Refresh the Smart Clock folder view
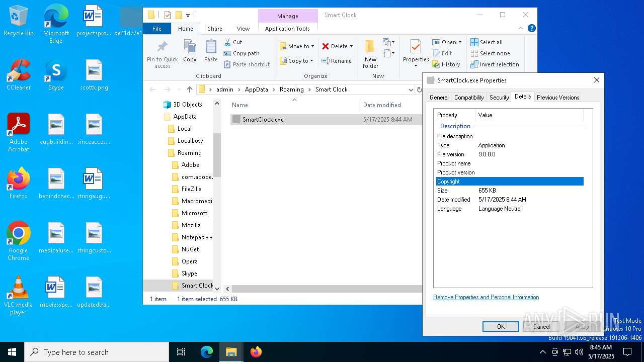The height and width of the screenshot is (362, 644). tap(419, 89)
